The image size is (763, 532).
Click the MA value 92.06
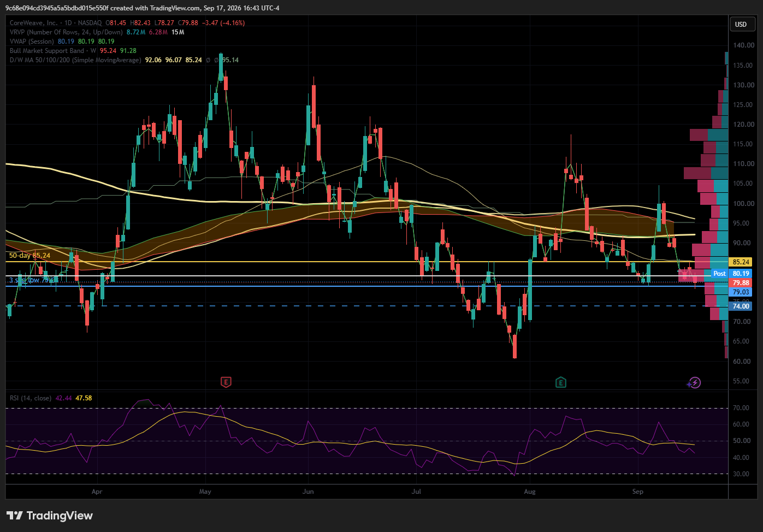[153, 60]
